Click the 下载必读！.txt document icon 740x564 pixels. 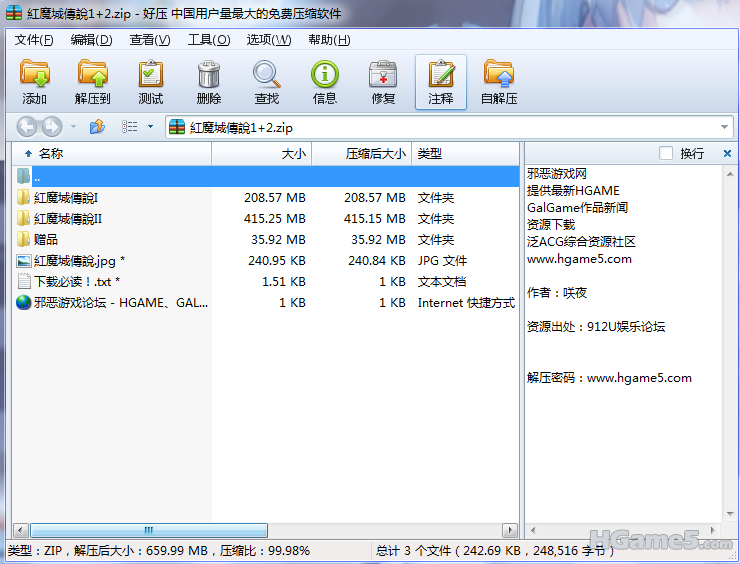point(24,281)
